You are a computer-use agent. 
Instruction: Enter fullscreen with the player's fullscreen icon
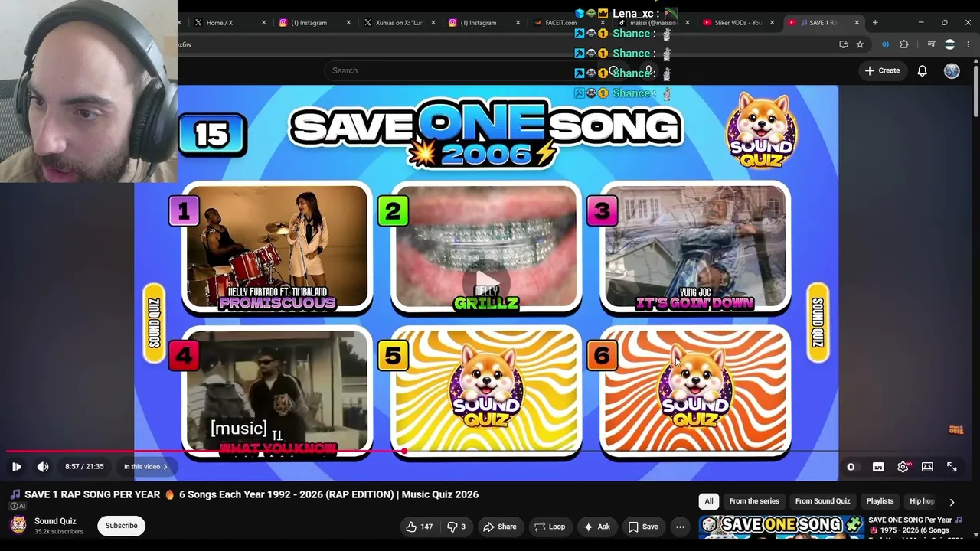tap(952, 467)
